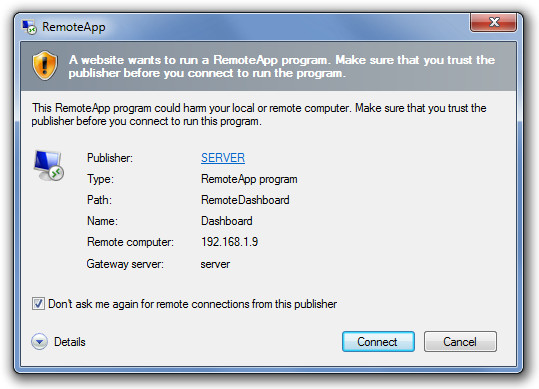Uncheck the Don't ask me again checkbox
Screen dimensions: 539x389
pos(38,303)
